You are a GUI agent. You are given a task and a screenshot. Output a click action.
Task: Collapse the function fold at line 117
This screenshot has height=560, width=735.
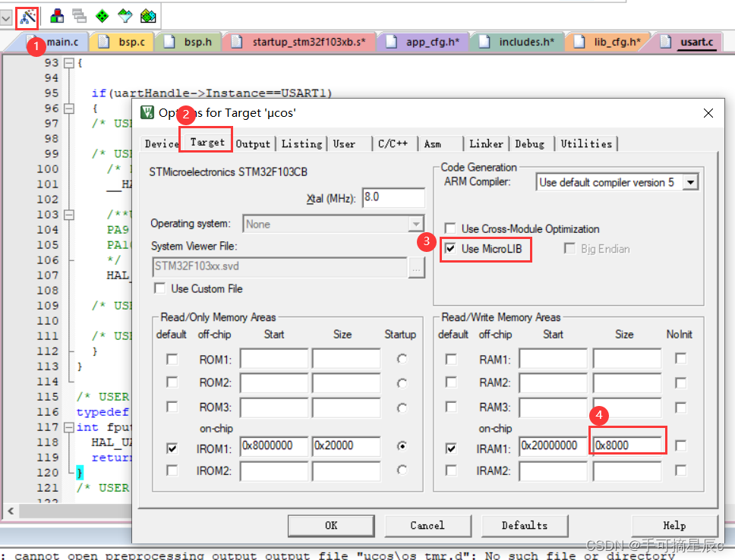click(69, 427)
